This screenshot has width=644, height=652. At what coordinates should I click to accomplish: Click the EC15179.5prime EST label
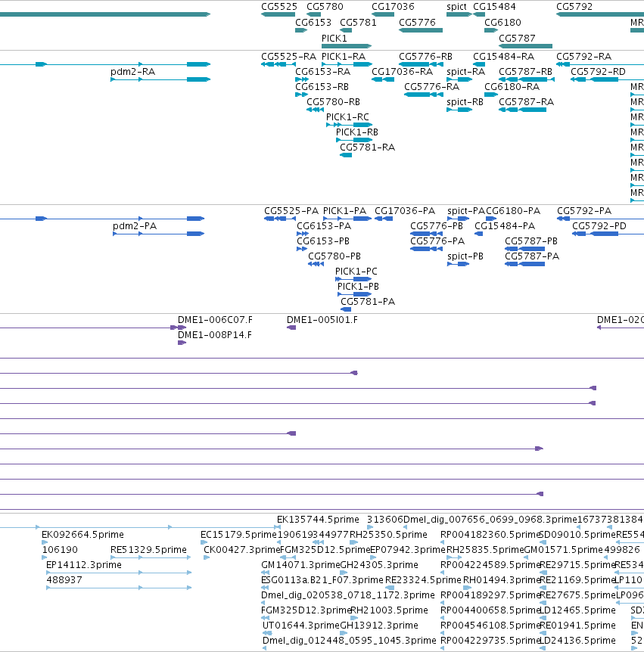[x=238, y=534]
